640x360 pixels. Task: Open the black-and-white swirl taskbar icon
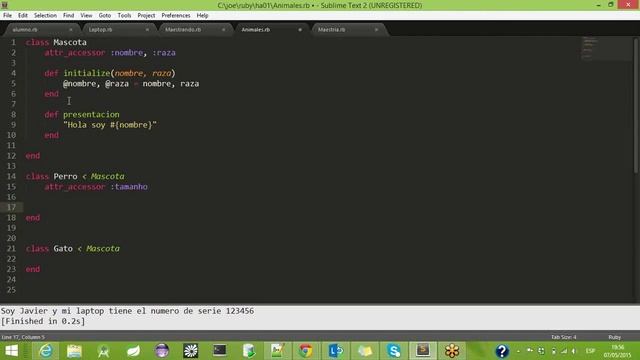[191, 351]
